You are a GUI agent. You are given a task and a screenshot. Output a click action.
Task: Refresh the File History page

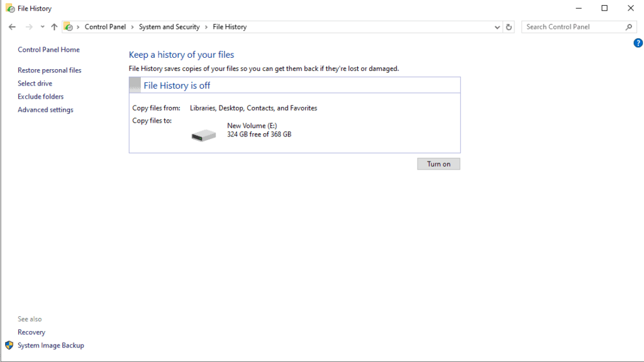509,27
